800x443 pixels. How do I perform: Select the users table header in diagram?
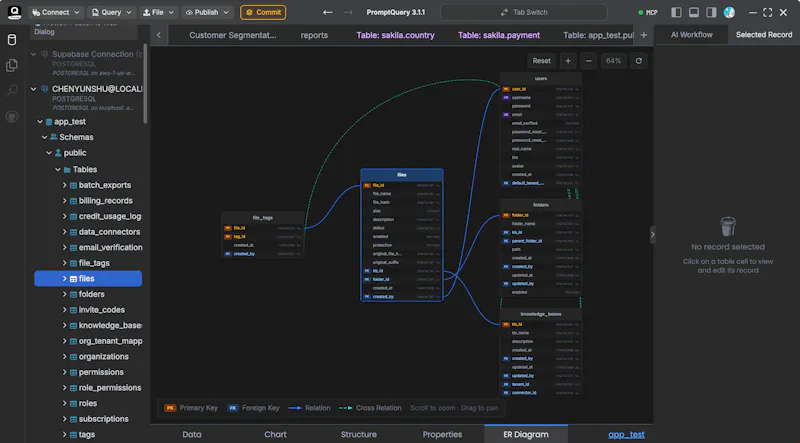tap(541, 79)
